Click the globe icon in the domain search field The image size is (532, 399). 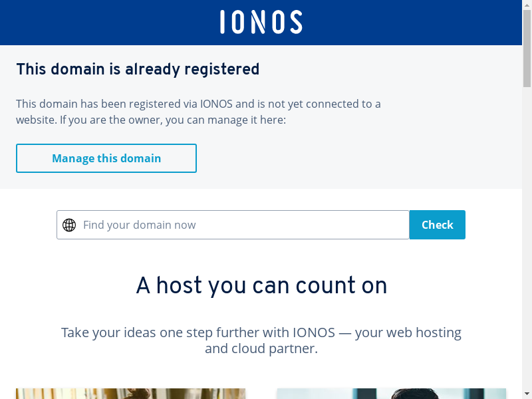(69, 225)
